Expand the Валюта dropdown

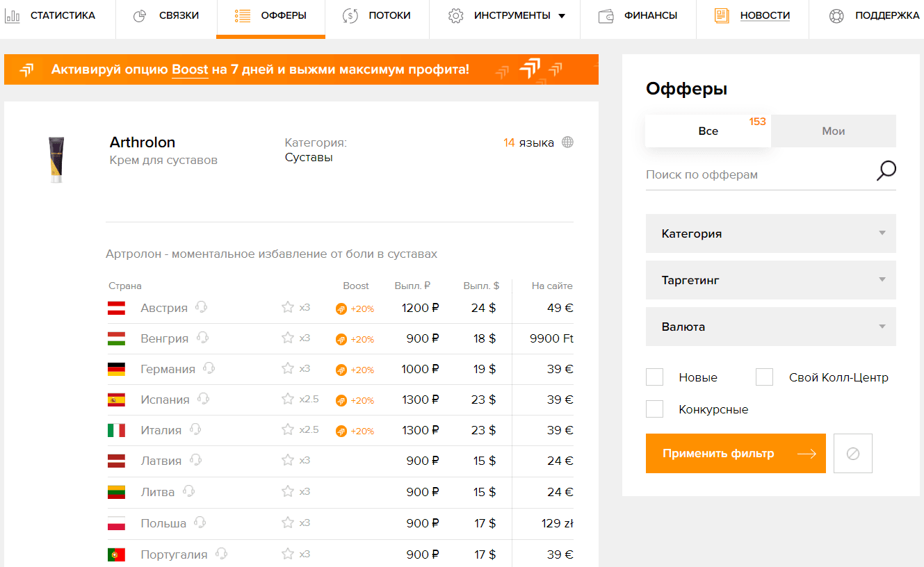pos(771,327)
